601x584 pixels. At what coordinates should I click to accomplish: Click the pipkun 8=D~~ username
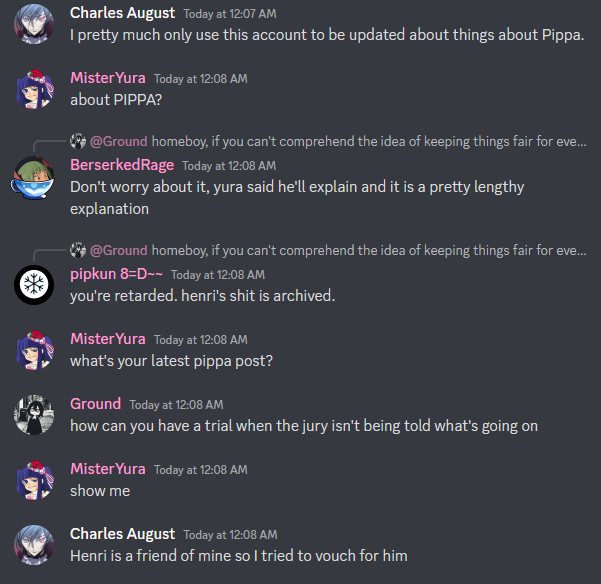pos(116,274)
